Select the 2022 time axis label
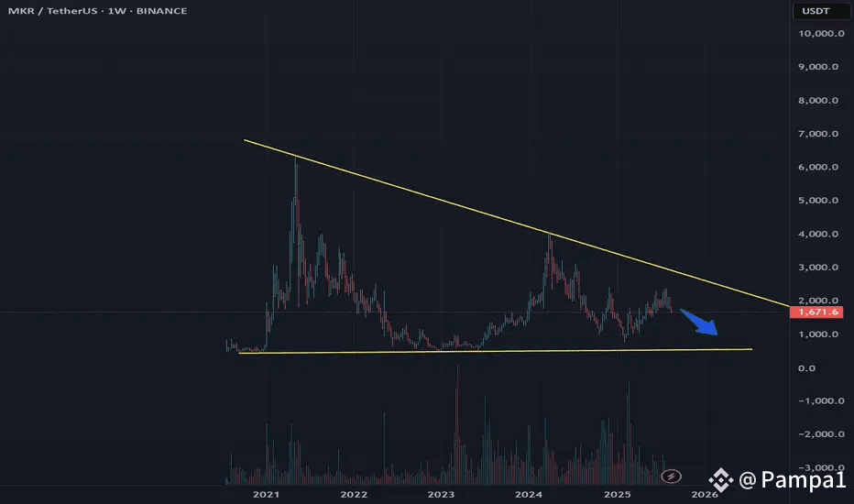Image resolution: width=854 pixels, height=504 pixels. 354,495
